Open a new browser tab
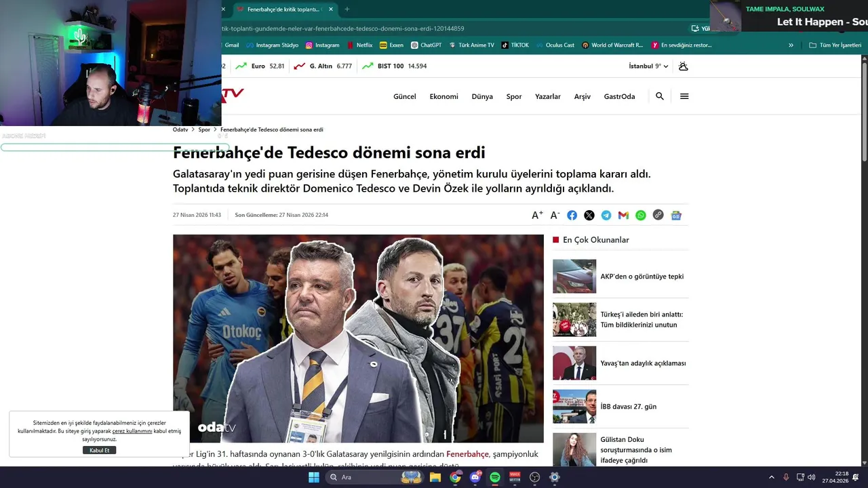Viewport: 868px width, 488px height. [347, 9]
